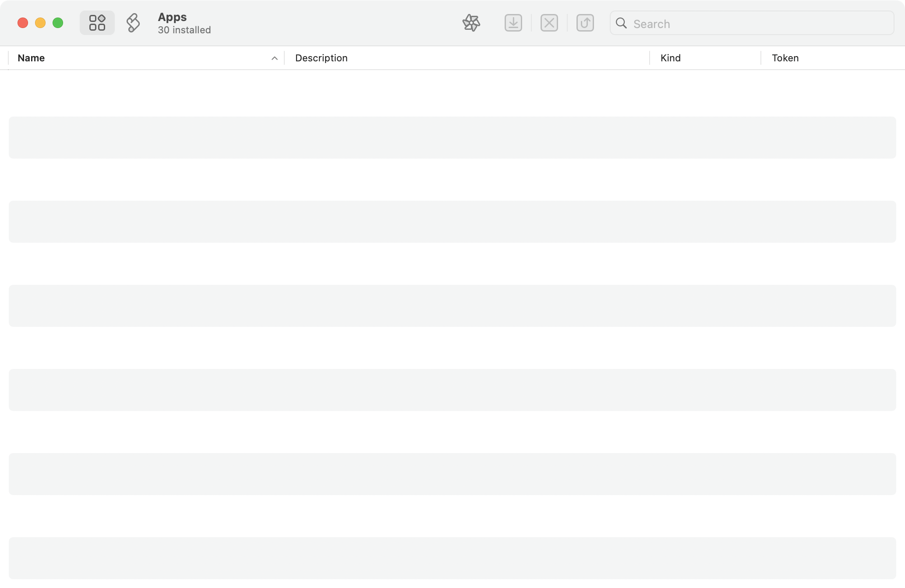Toggle grid view icon button
This screenshot has height=588, width=905.
(96, 22)
